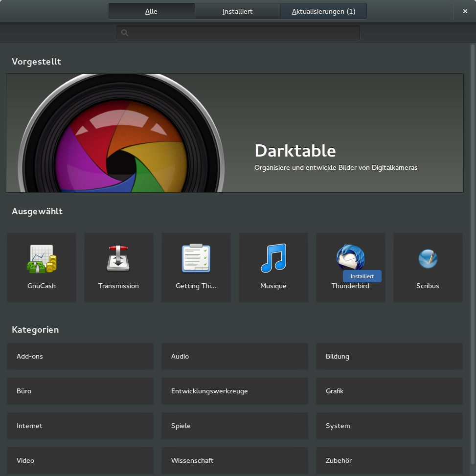Click the Getting Thi... label

196,286
